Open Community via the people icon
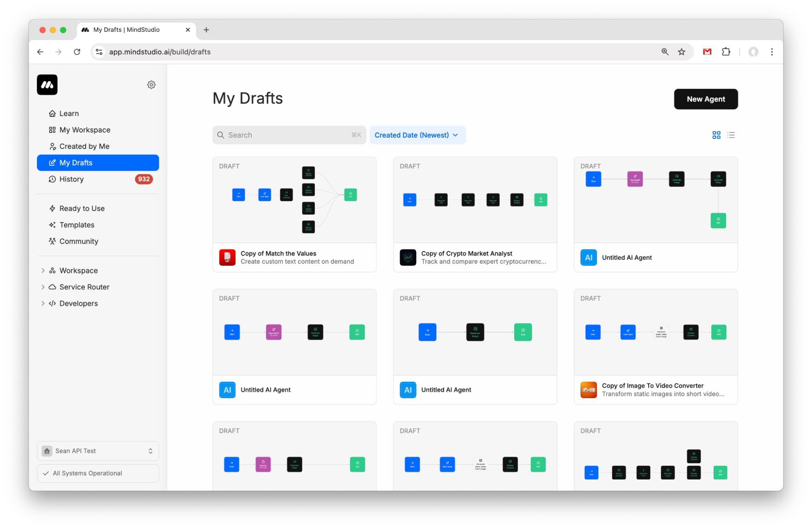 (x=52, y=241)
